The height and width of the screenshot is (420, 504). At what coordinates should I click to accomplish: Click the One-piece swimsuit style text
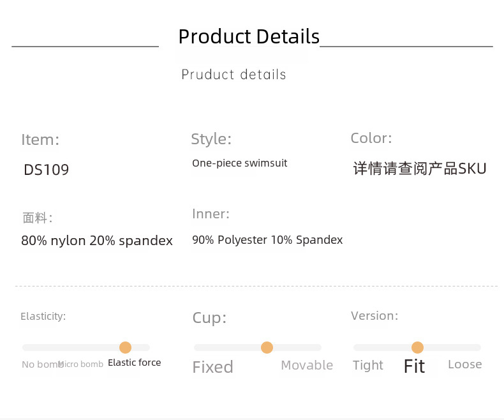click(x=239, y=163)
